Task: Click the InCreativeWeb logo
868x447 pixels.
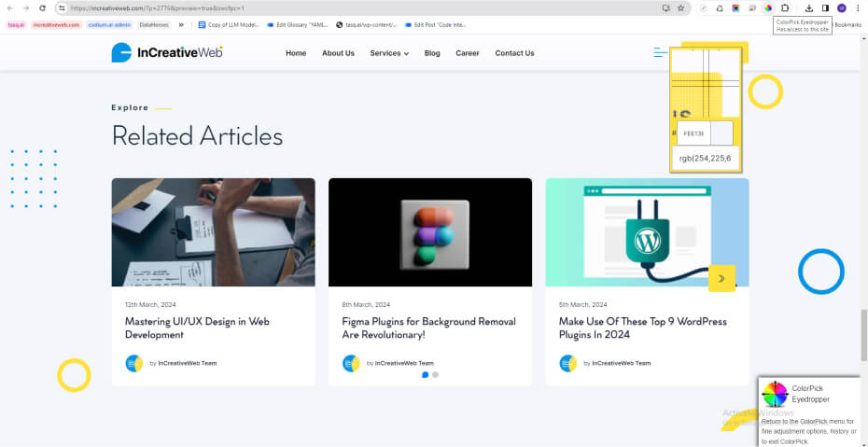Action: coord(167,53)
